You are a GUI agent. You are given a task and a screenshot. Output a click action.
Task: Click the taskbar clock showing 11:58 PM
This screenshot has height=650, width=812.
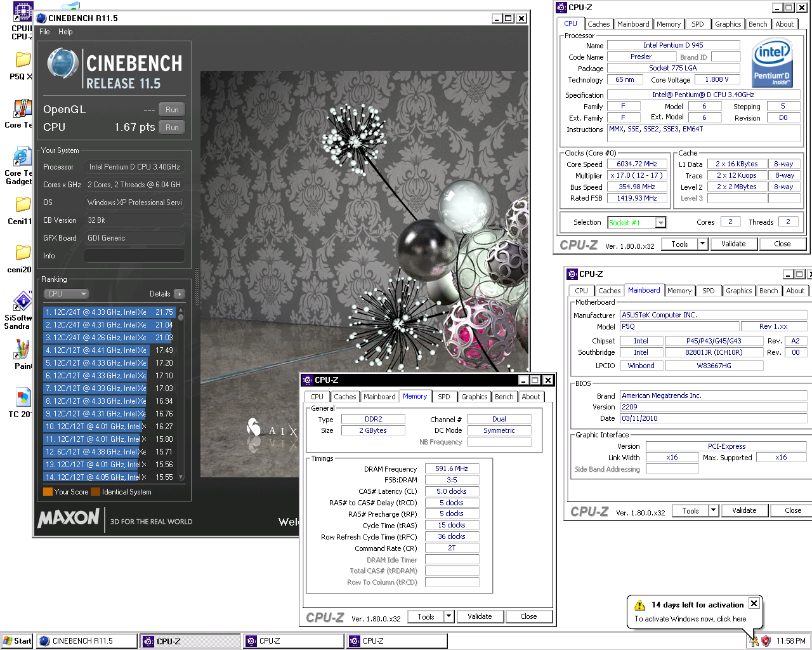(790, 641)
